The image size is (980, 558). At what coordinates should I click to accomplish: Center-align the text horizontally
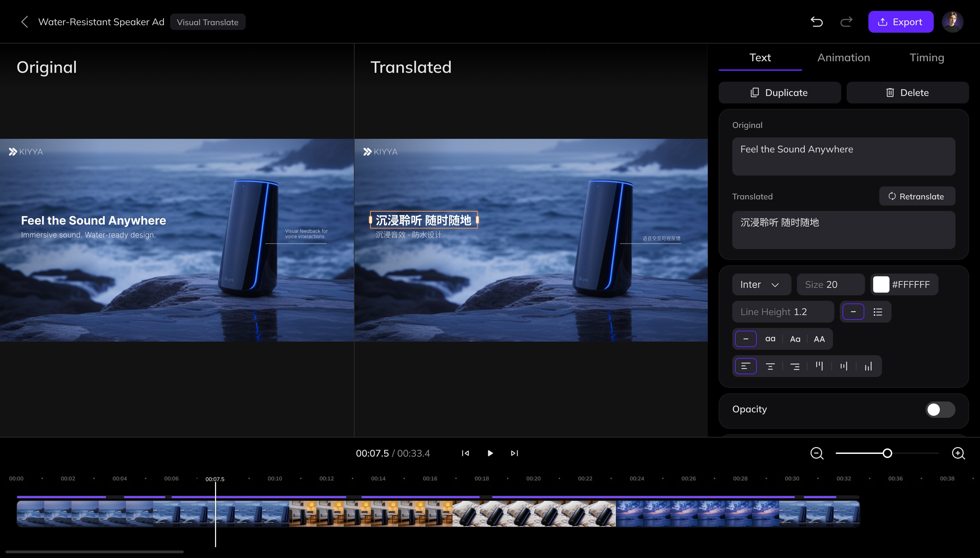(770, 366)
